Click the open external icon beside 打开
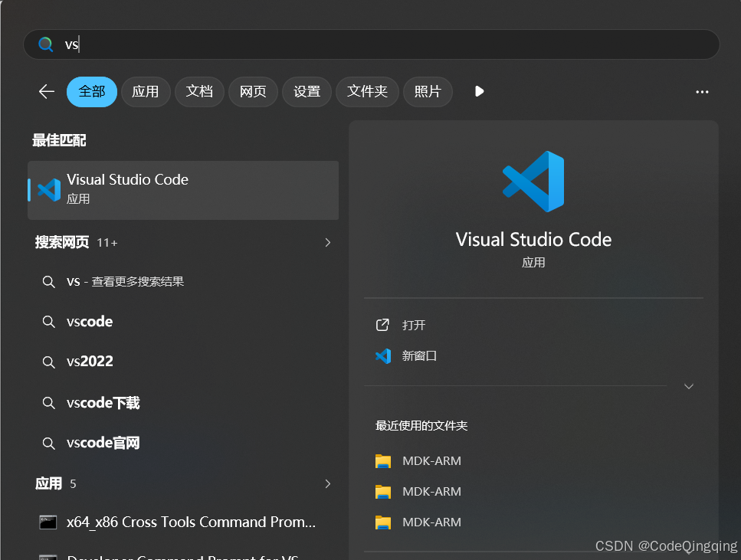Image resolution: width=741 pixels, height=560 pixels. pyautogui.click(x=382, y=325)
